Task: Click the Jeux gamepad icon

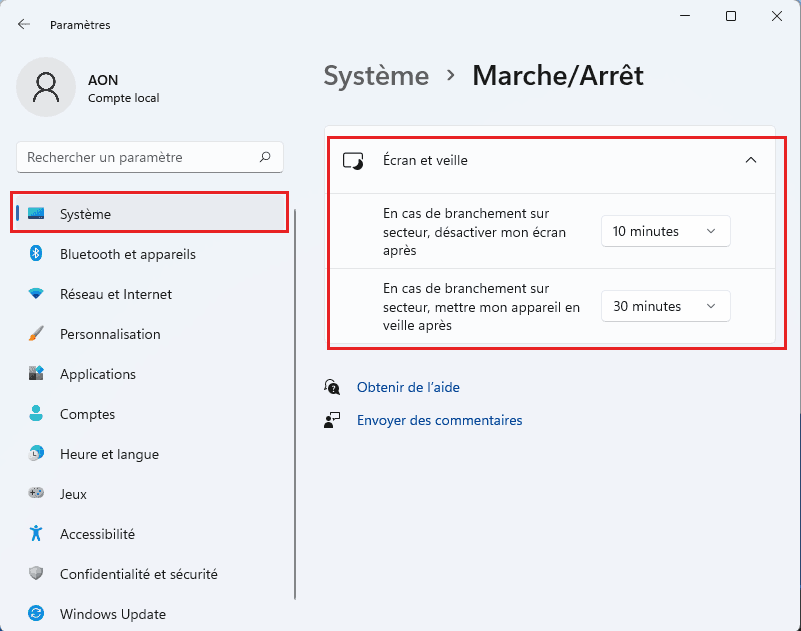Action: tap(37, 494)
